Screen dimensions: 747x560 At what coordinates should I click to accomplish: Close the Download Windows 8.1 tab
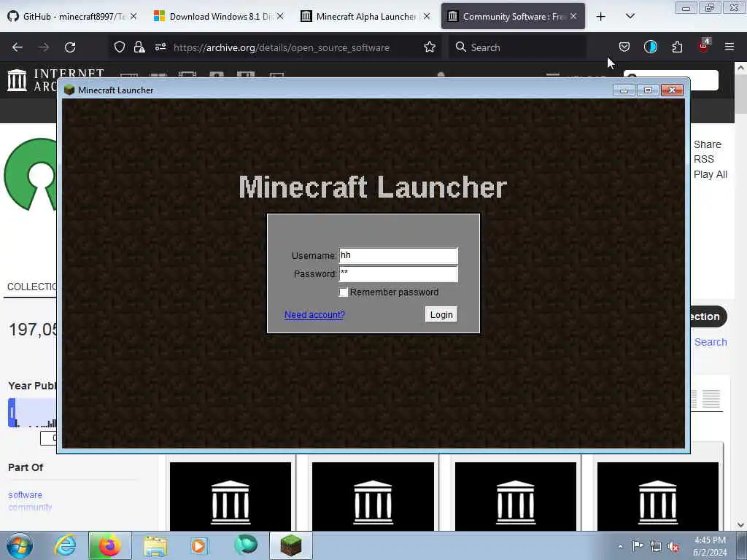[x=280, y=16]
